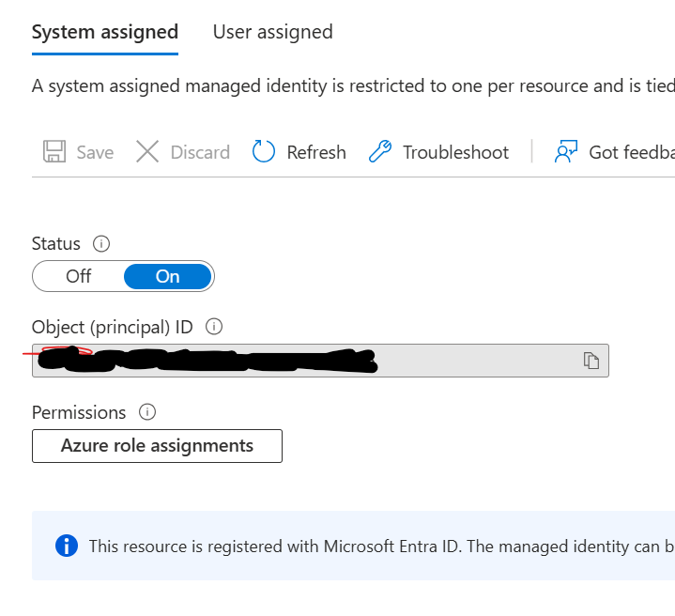This screenshot has width=675, height=616.
Task: Show info tooltip for Object (principal) ID
Action: click(214, 327)
